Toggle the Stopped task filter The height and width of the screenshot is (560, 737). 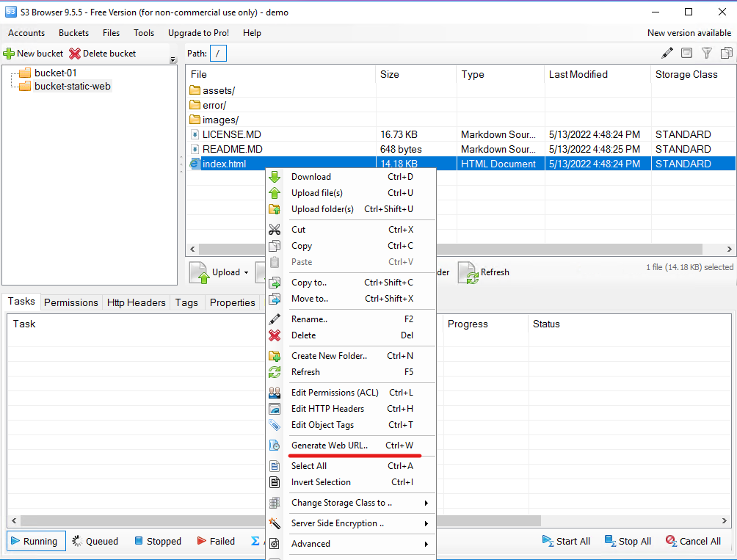(x=158, y=541)
